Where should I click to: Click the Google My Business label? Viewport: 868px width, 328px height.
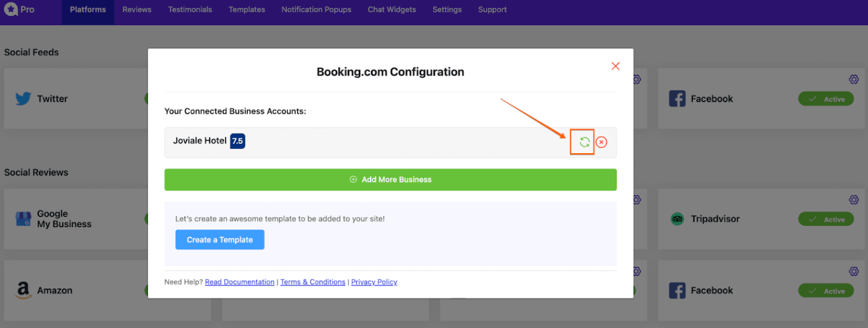click(x=64, y=219)
